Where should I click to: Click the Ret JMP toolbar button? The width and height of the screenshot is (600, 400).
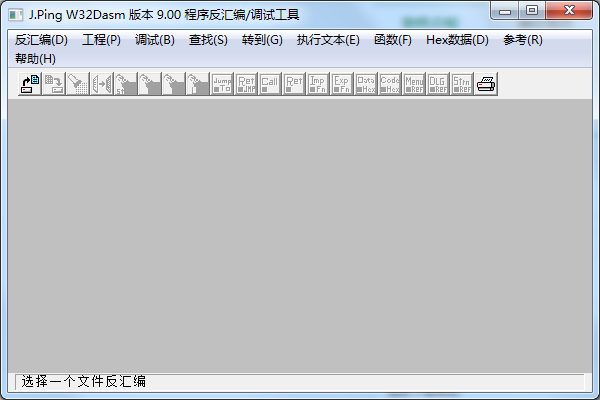(x=246, y=83)
